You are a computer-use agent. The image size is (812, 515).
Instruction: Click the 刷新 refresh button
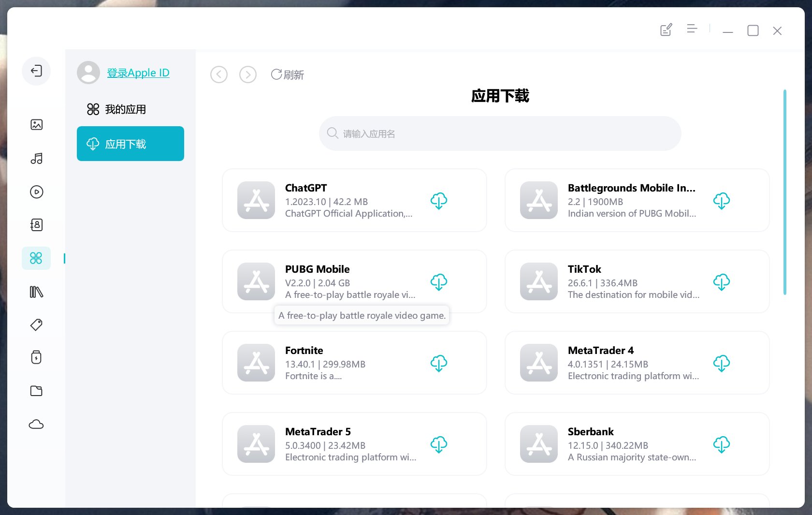pos(288,74)
